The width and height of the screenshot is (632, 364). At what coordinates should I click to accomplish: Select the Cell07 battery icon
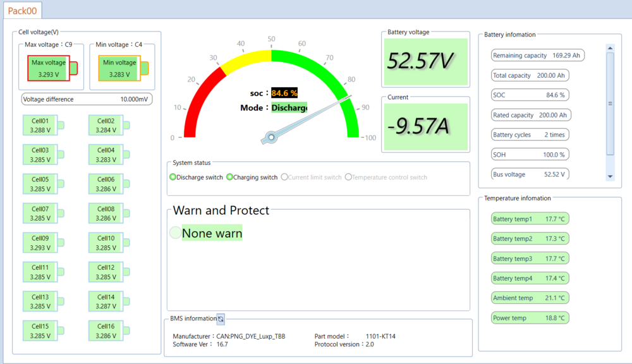tap(43, 214)
